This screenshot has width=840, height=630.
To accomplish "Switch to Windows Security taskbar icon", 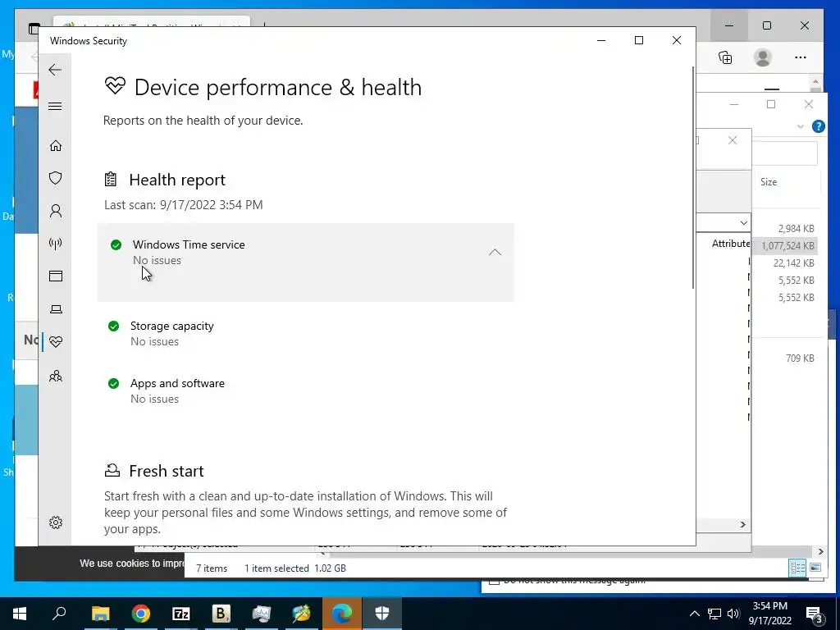I will [382, 614].
